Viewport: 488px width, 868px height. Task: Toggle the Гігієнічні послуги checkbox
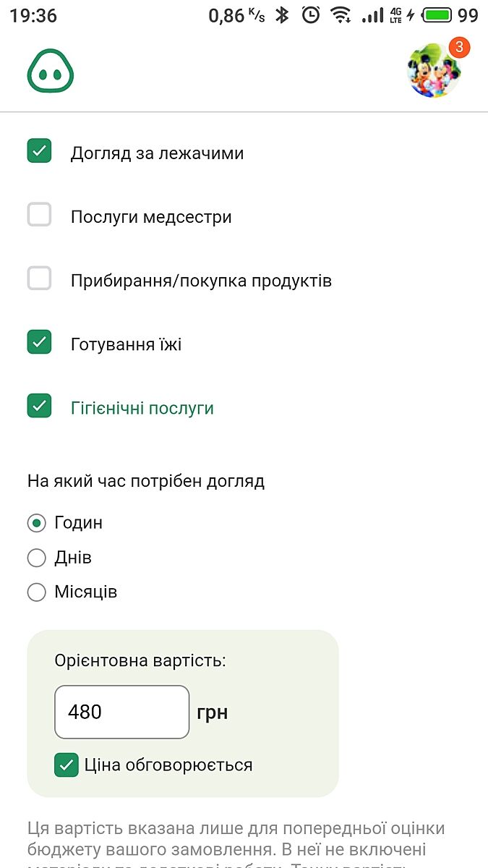(39, 406)
